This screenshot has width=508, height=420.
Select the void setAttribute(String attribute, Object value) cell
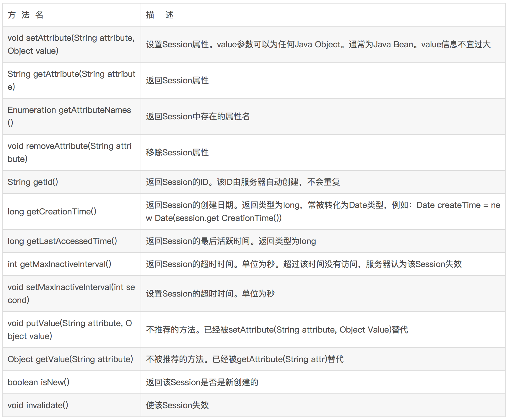[x=72, y=44]
